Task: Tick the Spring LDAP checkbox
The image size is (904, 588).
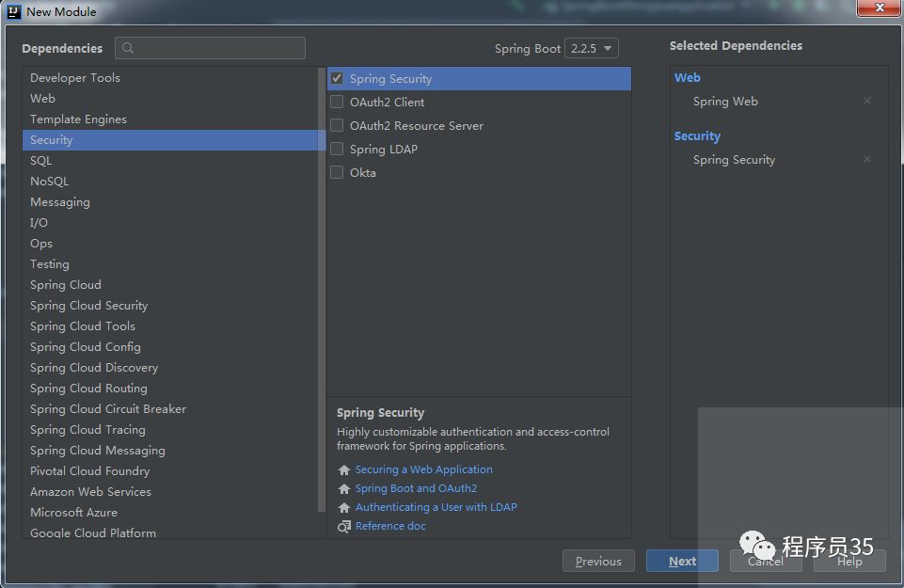Action: coord(337,149)
